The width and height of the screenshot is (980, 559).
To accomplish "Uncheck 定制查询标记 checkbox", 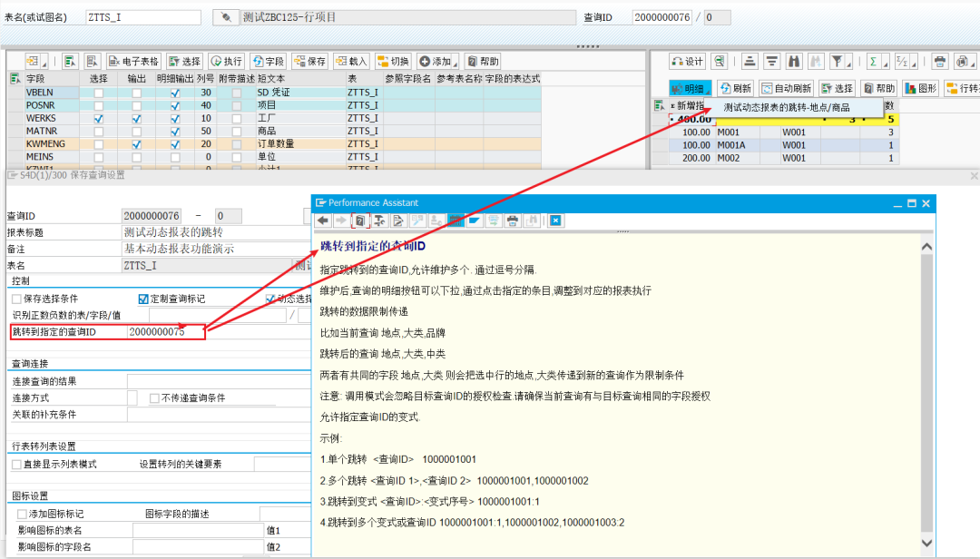I will click(143, 299).
